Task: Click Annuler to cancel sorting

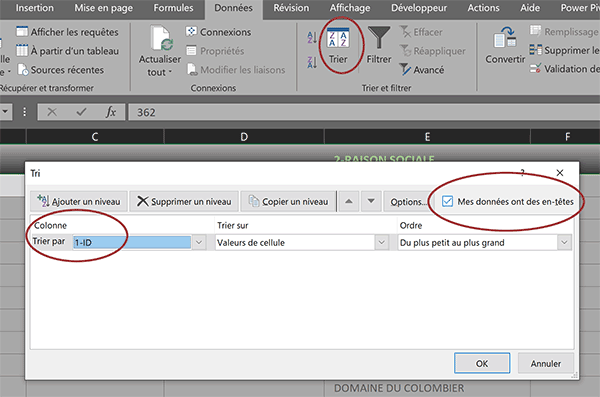Action: (x=546, y=363)
